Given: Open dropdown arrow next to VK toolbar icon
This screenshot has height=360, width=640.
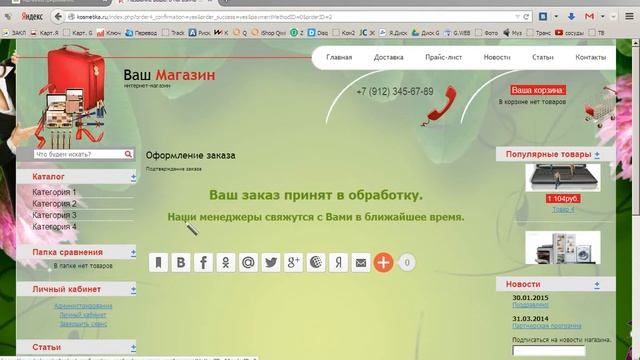Looking at the screenshot, I should 556,17.
